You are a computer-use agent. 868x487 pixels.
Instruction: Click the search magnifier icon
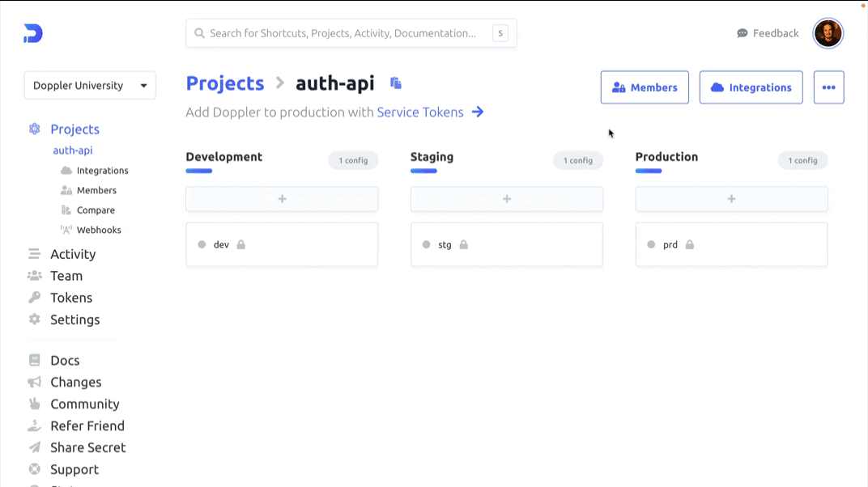[x=199, y=33]
